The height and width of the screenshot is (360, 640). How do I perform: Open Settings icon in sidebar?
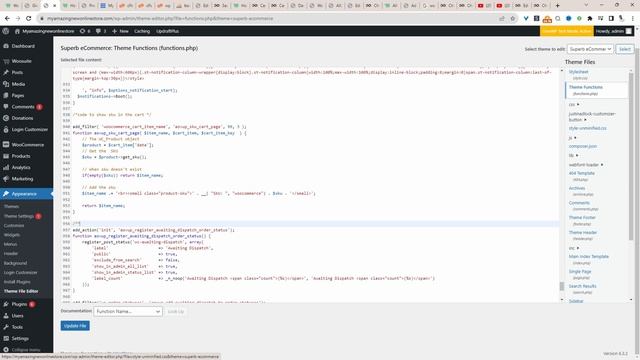[x=6, y=338]
